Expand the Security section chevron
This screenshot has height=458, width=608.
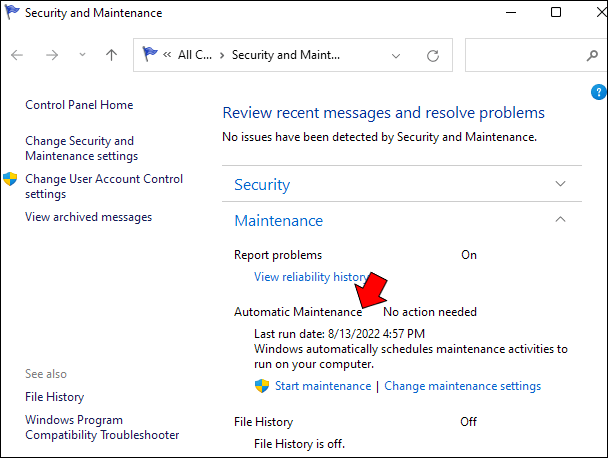(560, 184)
